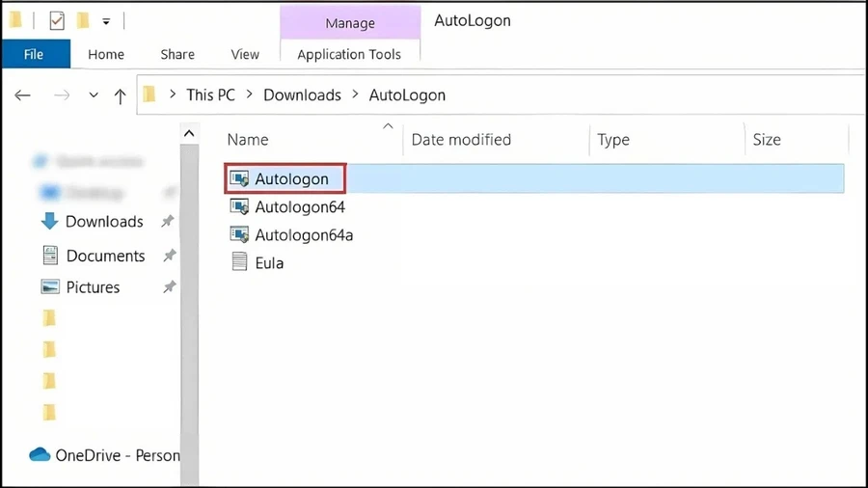Click This PC in the address breadcrumb

tap(210, 95)
